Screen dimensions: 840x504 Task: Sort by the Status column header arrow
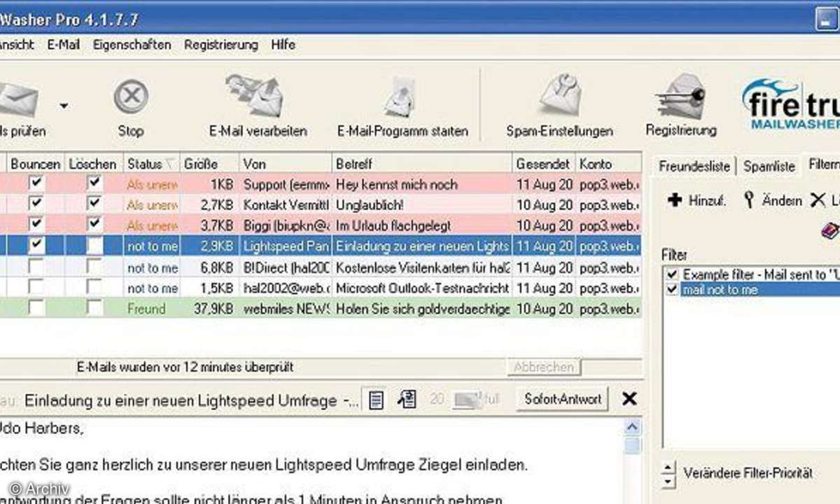[169, 164]
